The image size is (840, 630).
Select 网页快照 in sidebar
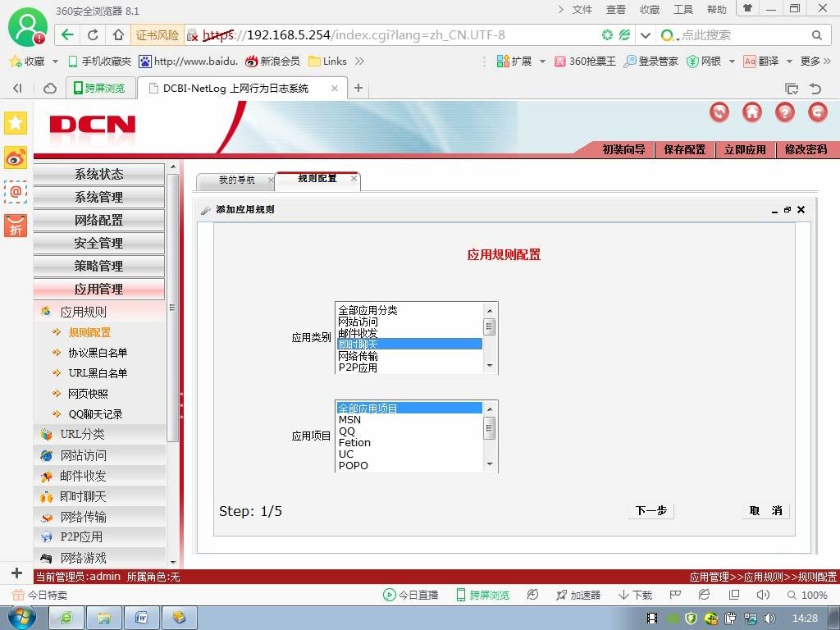click(x=88, y=394)
